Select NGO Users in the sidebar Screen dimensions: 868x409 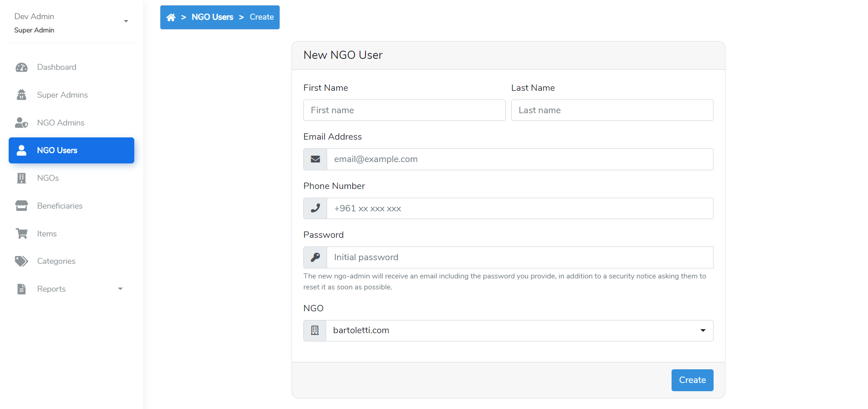[71, 151]
